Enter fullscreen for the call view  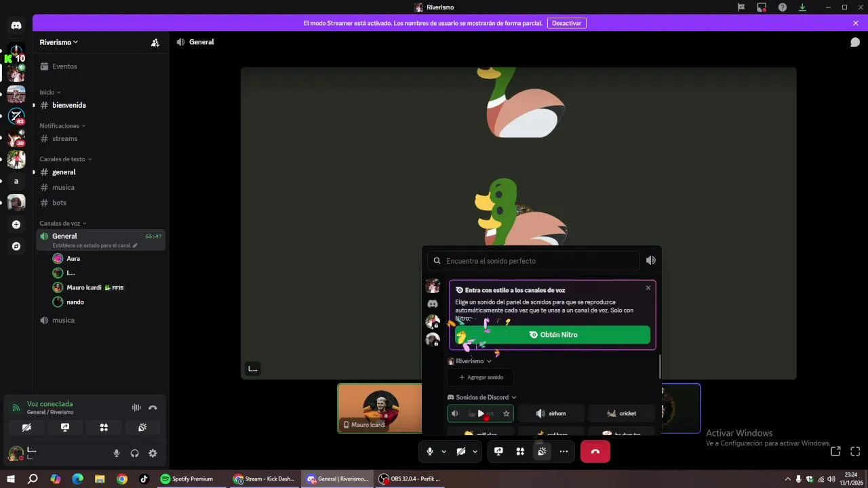coord(855,451)
